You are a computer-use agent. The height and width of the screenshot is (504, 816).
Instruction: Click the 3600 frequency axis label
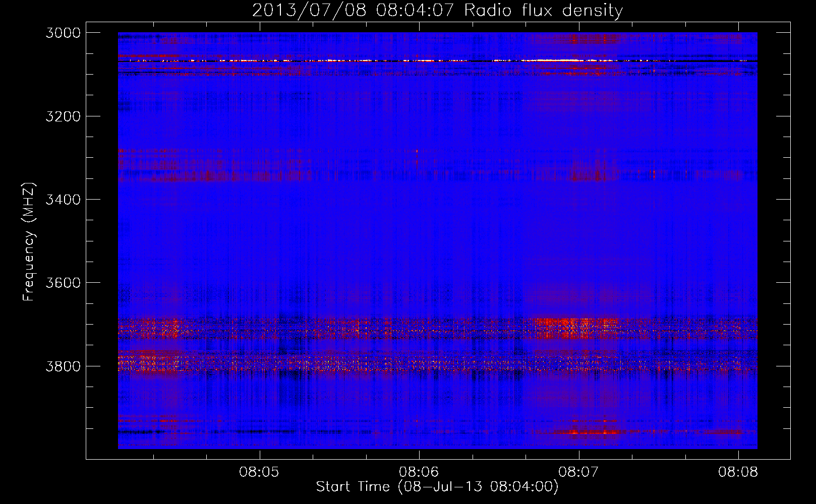(x=63, y=283)
